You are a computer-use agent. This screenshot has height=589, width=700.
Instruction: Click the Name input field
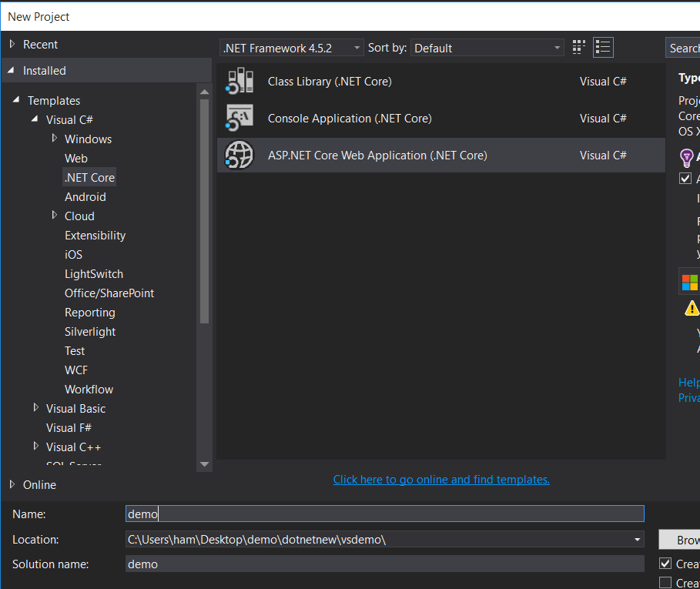click(385, 514)
